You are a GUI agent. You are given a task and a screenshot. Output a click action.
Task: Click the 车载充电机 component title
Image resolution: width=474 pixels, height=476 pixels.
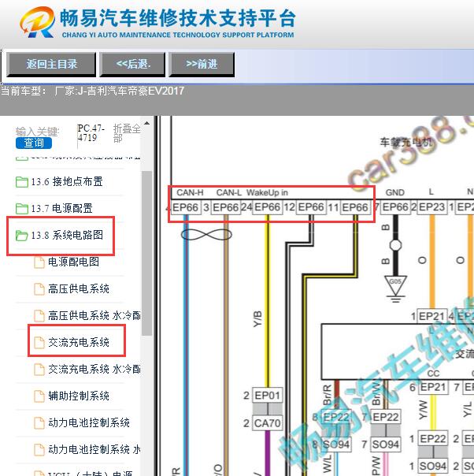pyautogui.click(x=405, y=142)
